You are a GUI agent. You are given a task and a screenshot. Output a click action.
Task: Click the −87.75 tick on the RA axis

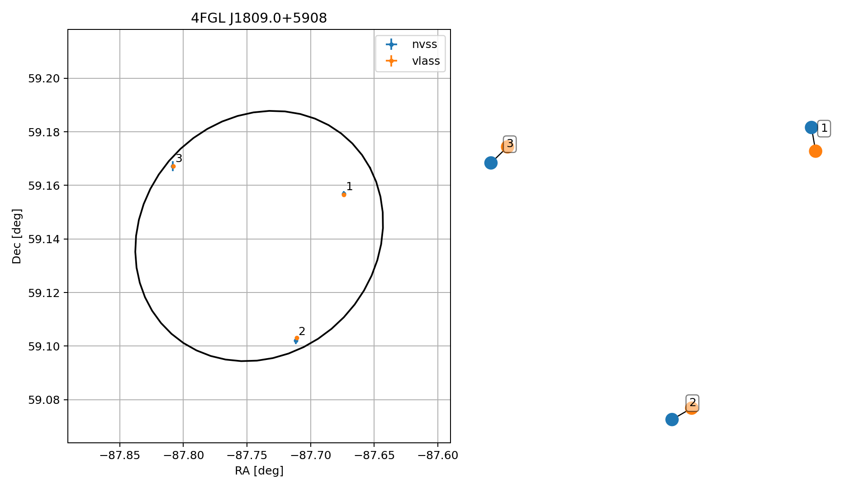coord(247,455)
